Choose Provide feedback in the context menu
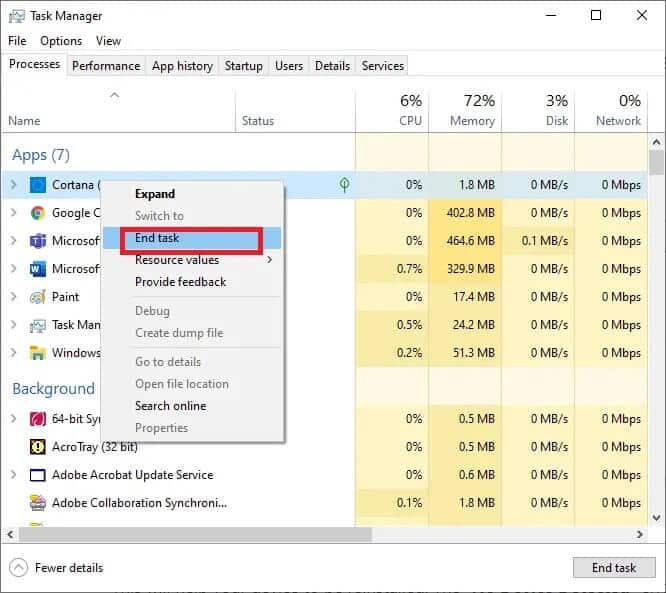The width and height of the screenshot is (666, 593). [x=192, y=282]
